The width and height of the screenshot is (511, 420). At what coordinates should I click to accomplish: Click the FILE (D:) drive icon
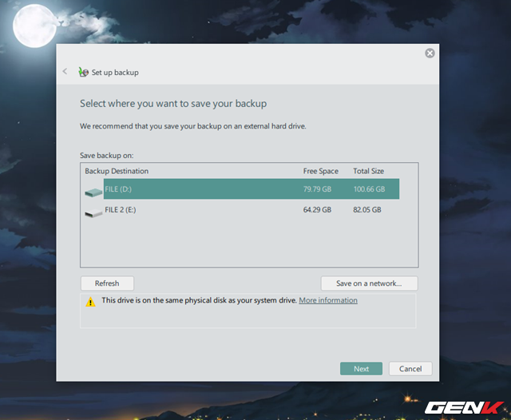[93, 192]
